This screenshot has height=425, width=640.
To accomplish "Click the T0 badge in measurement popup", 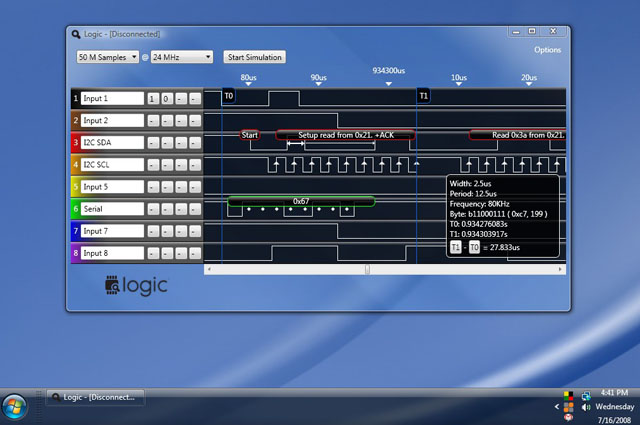I will [x=474, y=246].
